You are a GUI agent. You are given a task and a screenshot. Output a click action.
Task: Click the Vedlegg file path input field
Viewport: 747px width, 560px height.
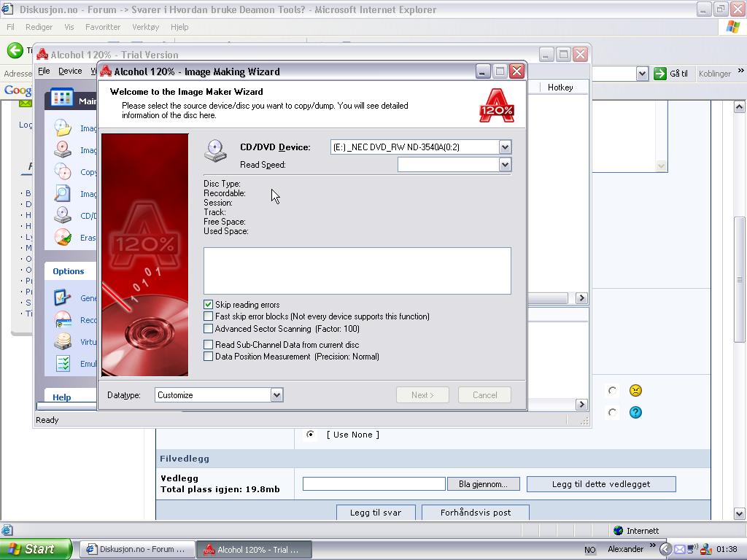pos(374,484)
